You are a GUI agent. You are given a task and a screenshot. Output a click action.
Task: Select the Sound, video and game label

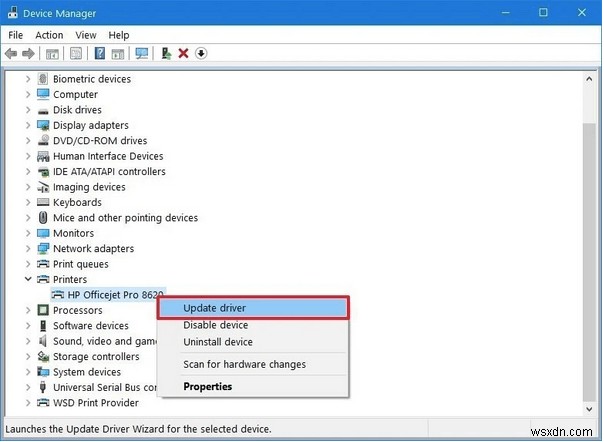tap(105, 341)
